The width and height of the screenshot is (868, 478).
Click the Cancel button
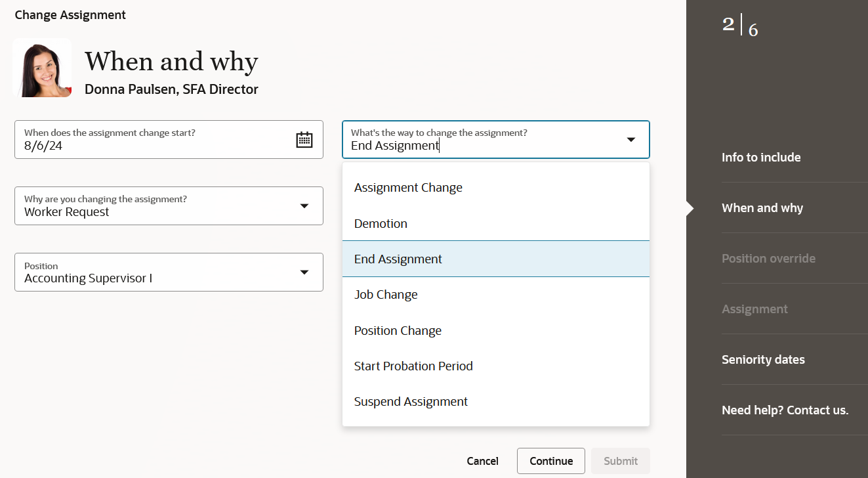pos(483,461)
